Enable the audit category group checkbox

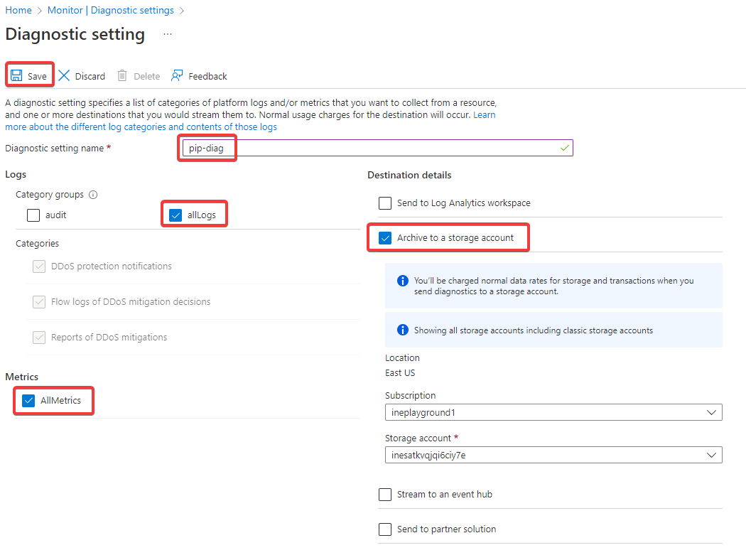(33, 215)
